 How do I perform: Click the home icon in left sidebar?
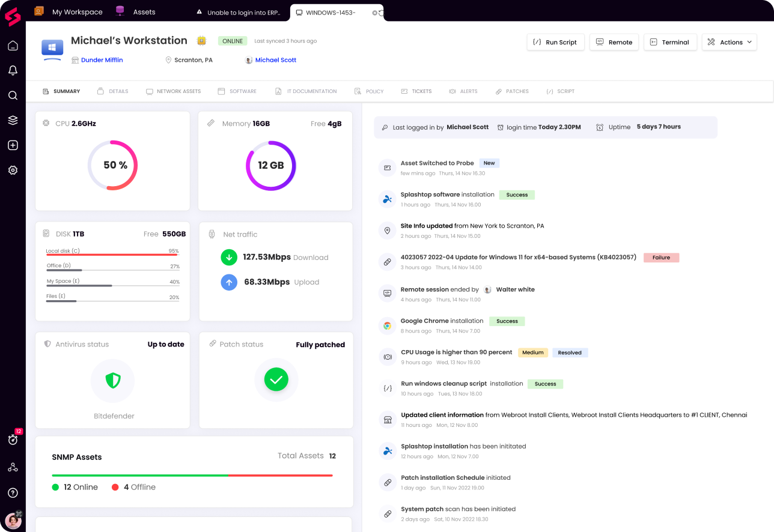tap(13, 46)
